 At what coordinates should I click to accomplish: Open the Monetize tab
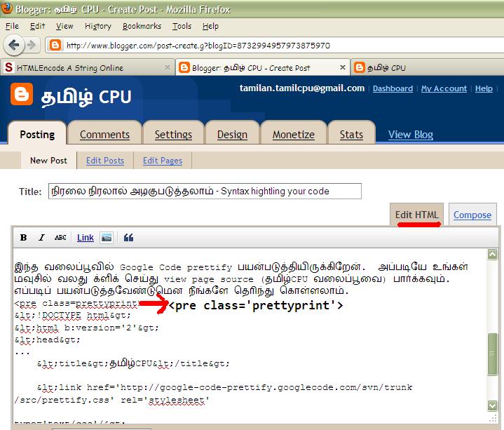[x=294, y=134]
